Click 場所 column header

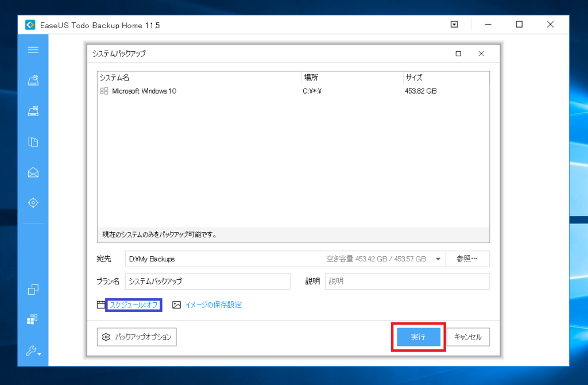311,78
